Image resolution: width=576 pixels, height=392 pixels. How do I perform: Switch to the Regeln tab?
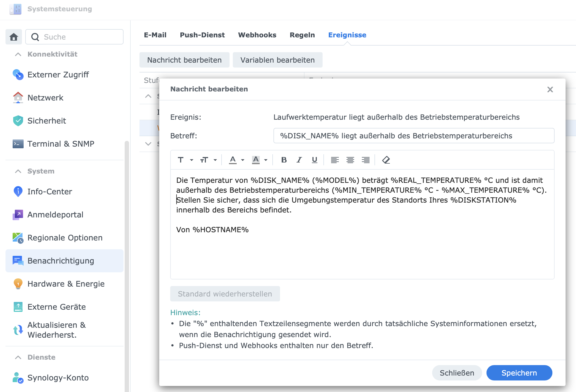pyautogui.click(x=302, y=35)
